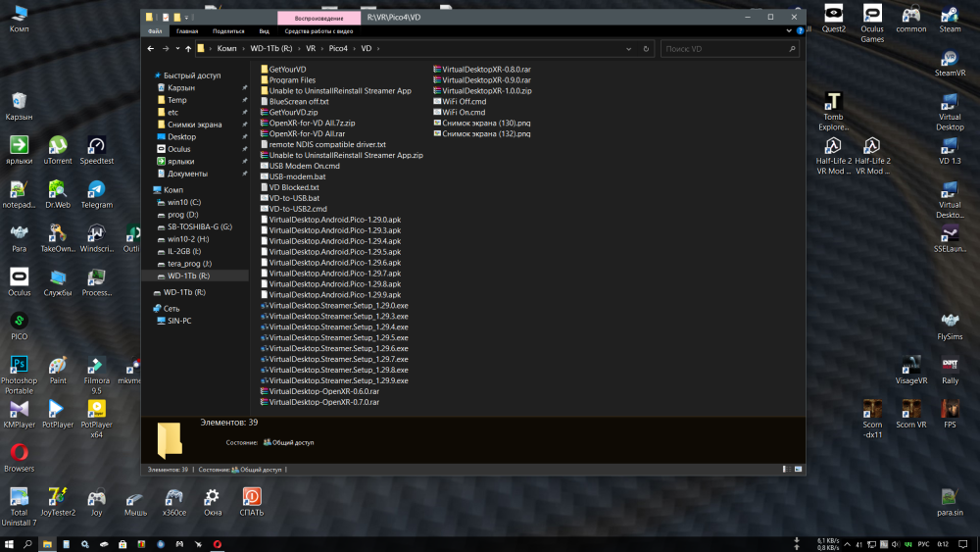
Task: Open the KMPlayer desktop icon
Action: (19, 415)
